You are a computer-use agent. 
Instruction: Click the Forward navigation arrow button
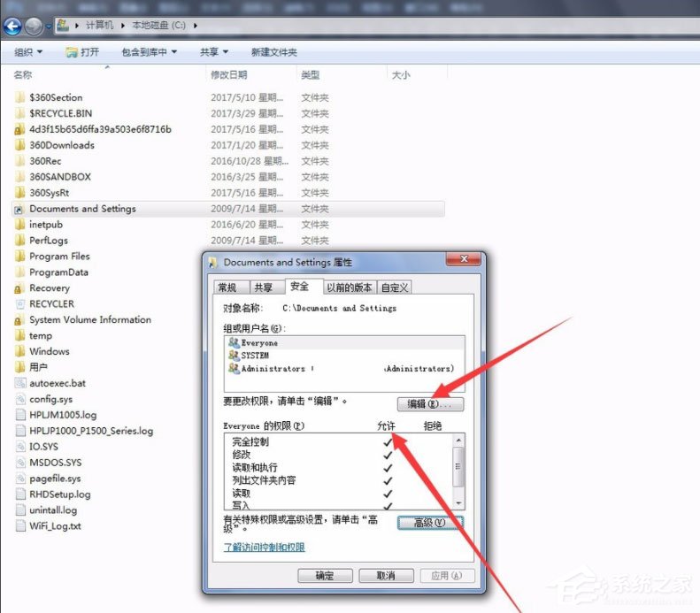(34, 27)
